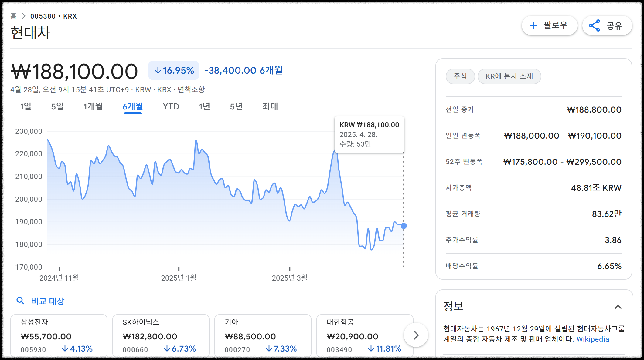The width and height of the screenshot is (644, 360).
Task: Click the 2025년 3월 axis label
Action: (x=290, y=278)
